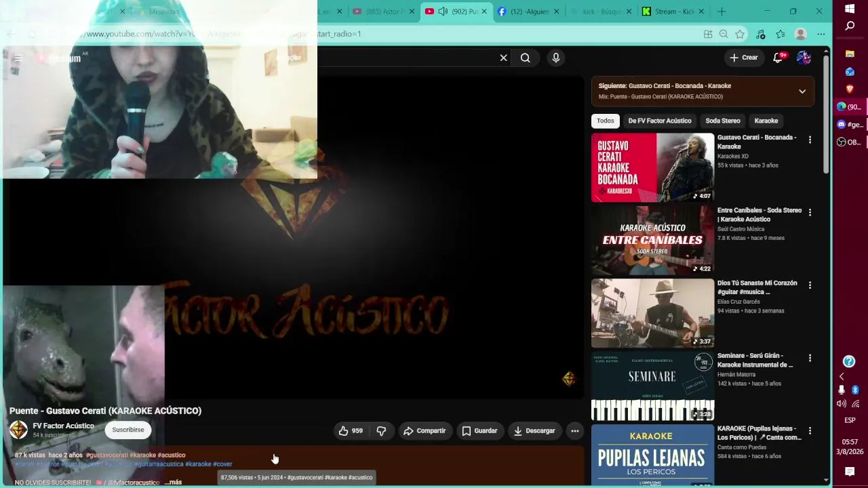Screen dimensions: 868x488
Task: Expand the Siguiente mix playlist panel
Action: coord(802,91)
